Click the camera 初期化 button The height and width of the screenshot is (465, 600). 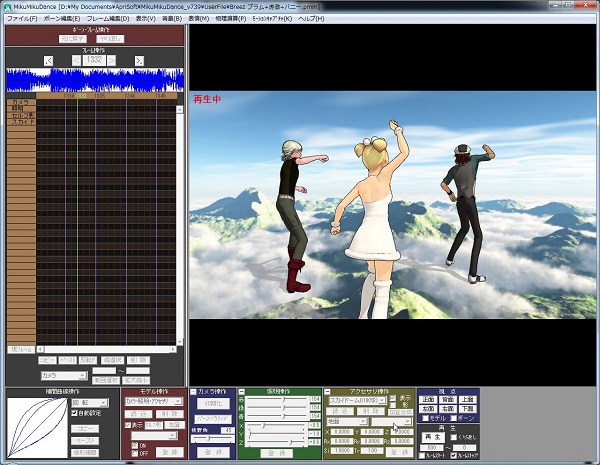[x=213, y=403]
